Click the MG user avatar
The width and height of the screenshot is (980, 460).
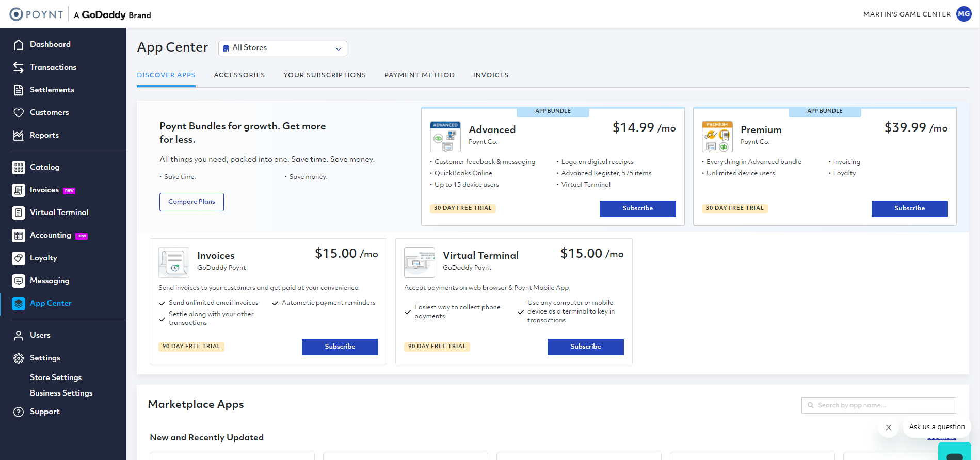pyautogui.click(x=964, y=14)
